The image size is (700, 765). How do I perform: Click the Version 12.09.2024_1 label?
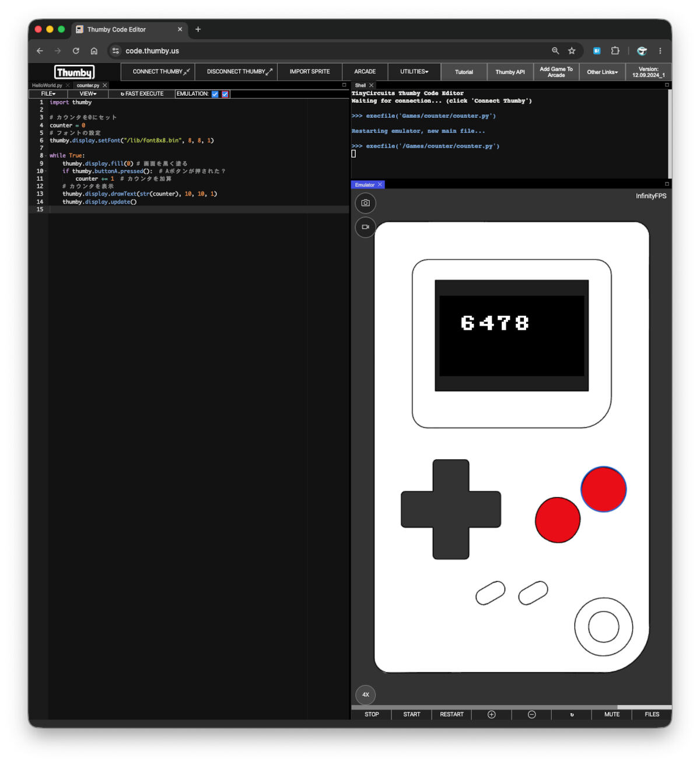point(648,72)
